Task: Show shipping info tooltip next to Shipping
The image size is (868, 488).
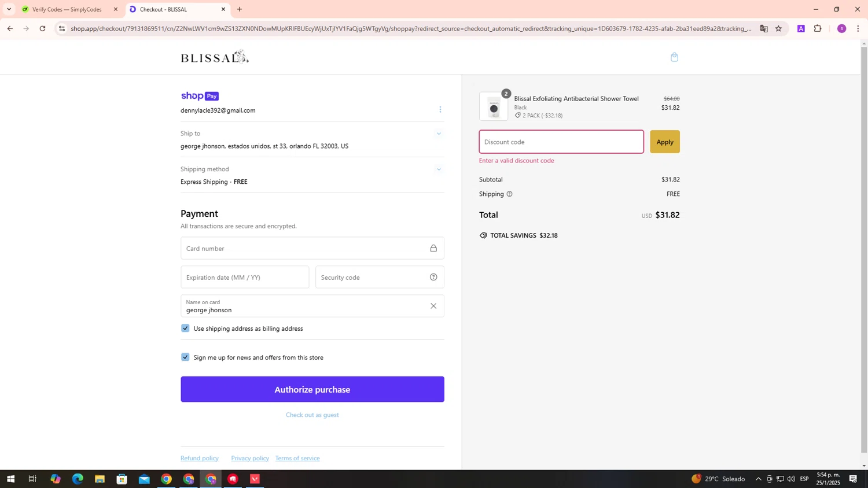Action: [509, 194]
